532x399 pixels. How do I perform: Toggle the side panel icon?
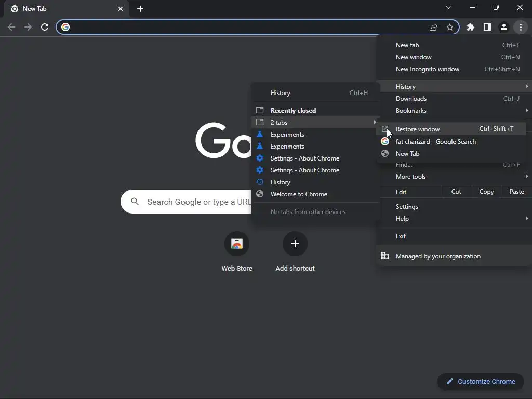tap(487, 27)
